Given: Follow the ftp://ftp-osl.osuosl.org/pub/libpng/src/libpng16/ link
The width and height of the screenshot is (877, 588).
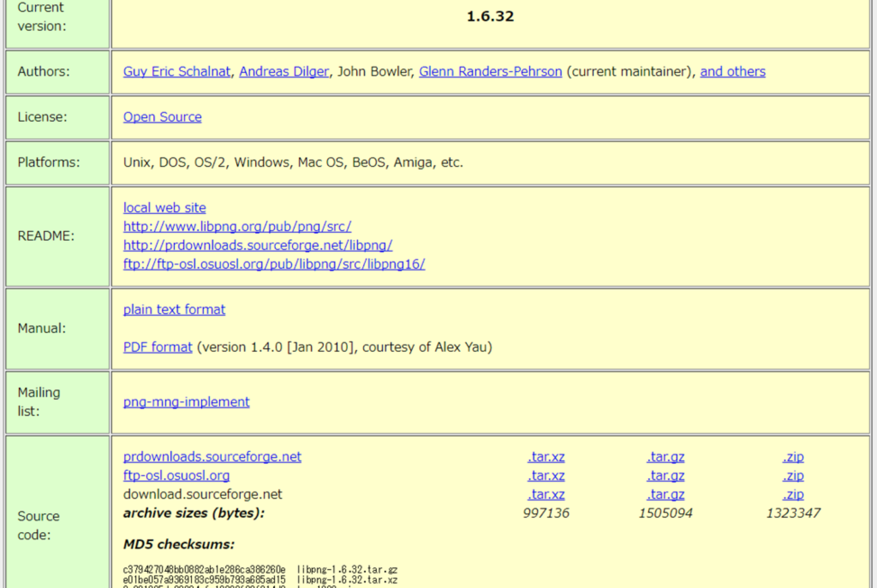Looking at the screenshot, I should pyautogui.click(x=274, y=264).
